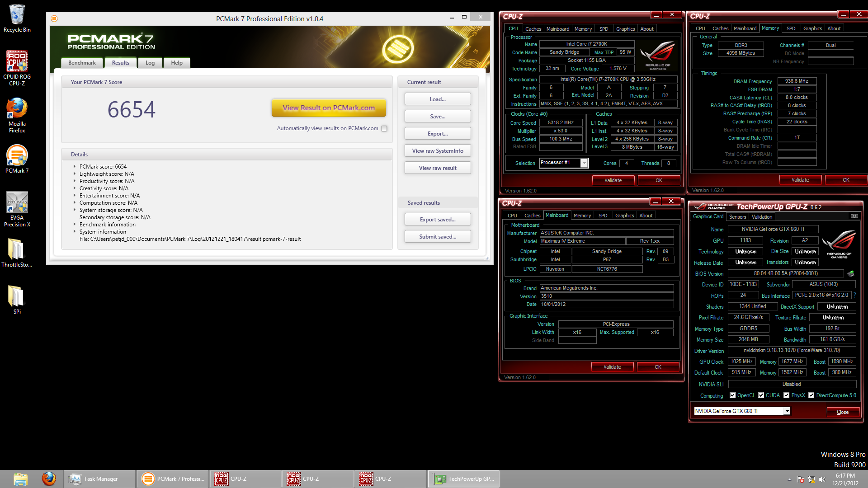Open SPD tab in Memory CPU-Z window
This screenshot has height=488, width=868.
(791, 28)
